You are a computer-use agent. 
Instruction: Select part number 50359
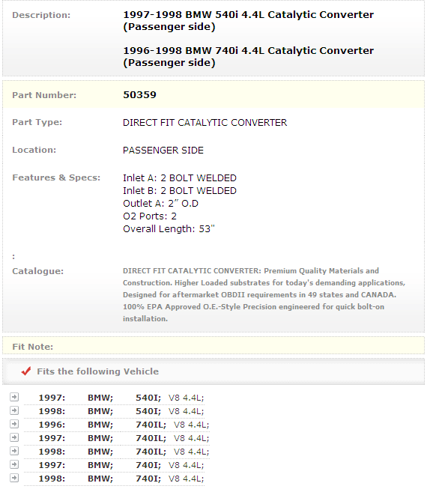click(139, 95)
